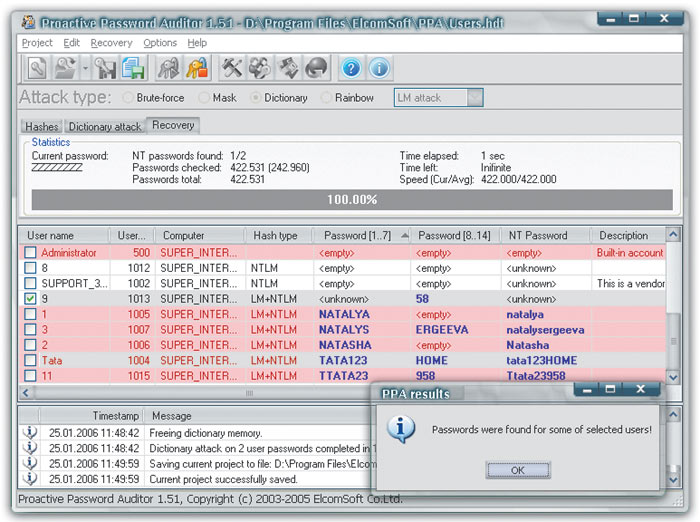Click the user list scroll-up arrow
The width and height of the screenshot is (700, 522).
point(673,234)
